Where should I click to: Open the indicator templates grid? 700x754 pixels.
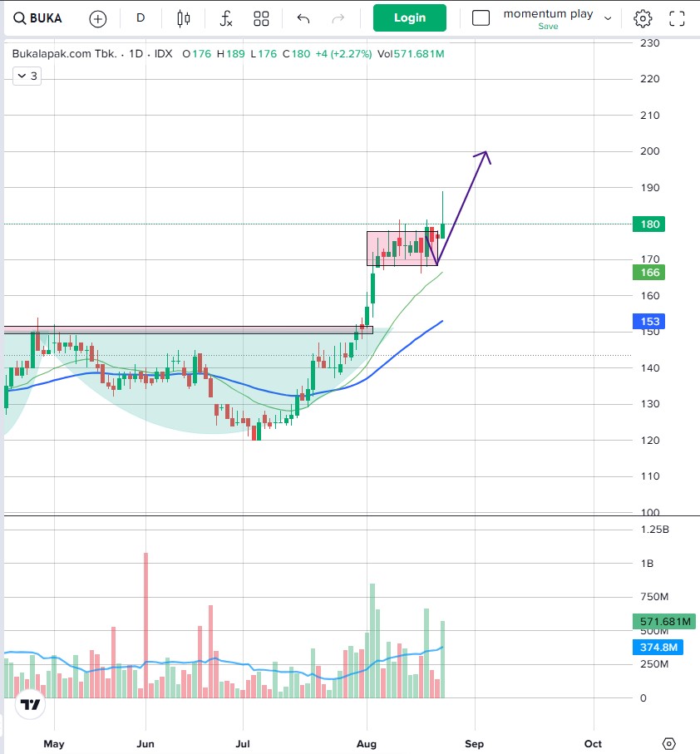tap(261, 19)
